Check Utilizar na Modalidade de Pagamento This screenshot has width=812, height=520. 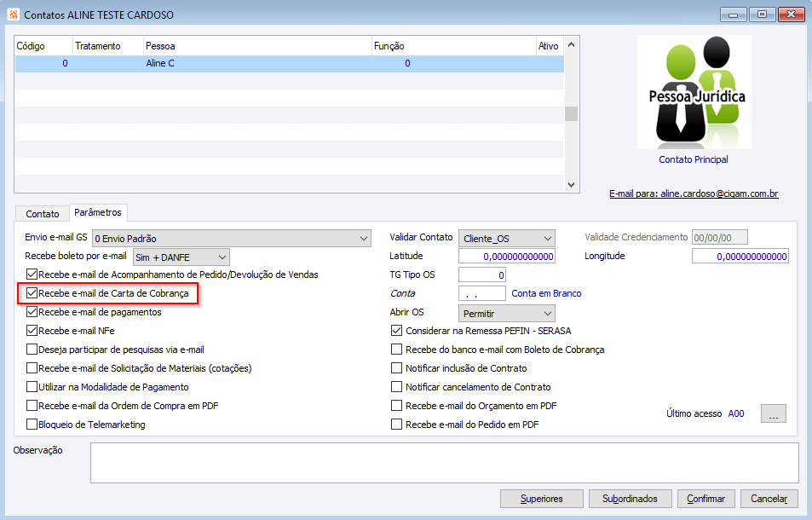pyautogui.click(x=32, y=387)
